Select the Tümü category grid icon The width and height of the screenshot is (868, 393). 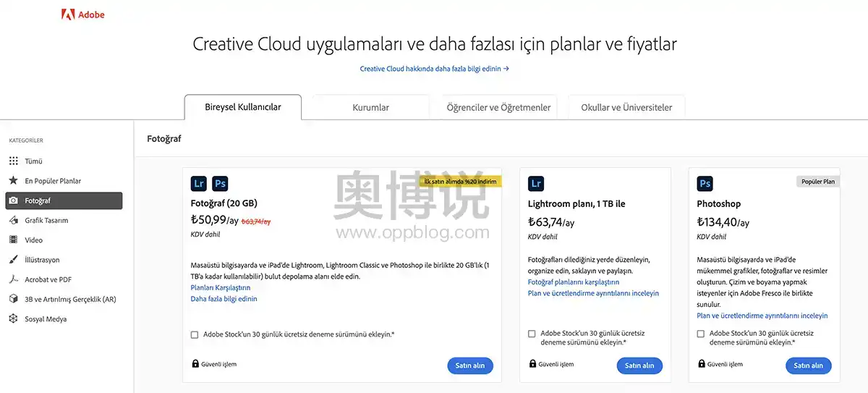click(x=13, y=161)
